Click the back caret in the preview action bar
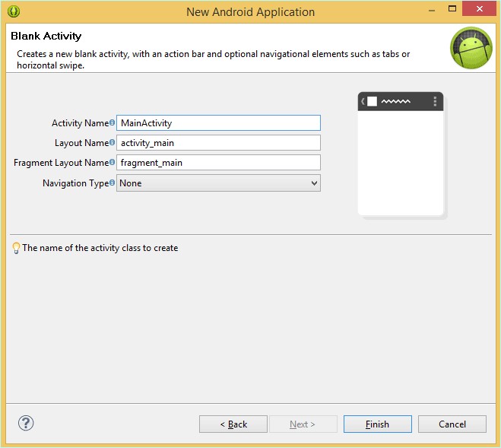Image resolution: width=501 pixels, height=448 pixels. coord(363,101)
